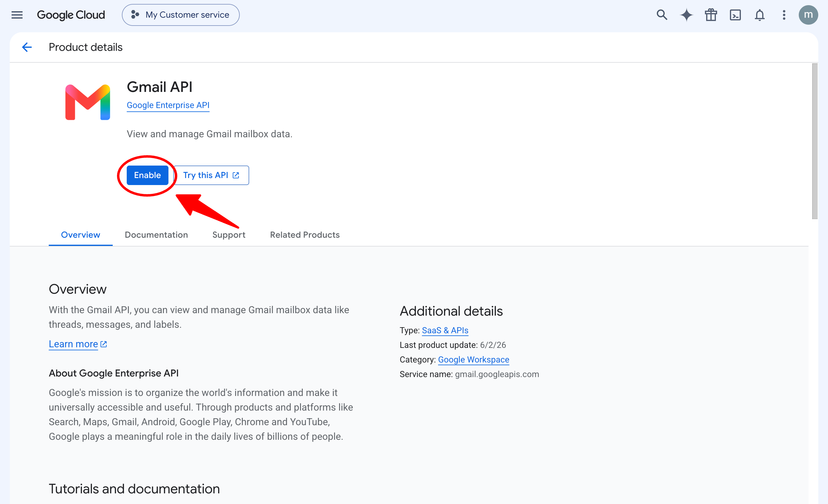Open the Google Enterprise API link
Image resolution: width=828 pixels, height=504 pixels.
pyautogui.click(x=168, y=105)
